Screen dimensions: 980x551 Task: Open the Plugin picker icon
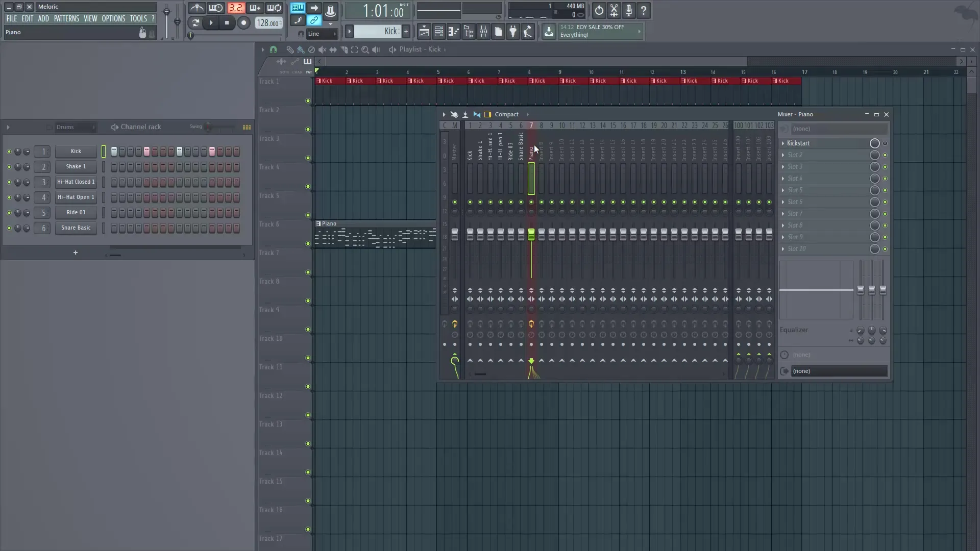click(513, 32)
